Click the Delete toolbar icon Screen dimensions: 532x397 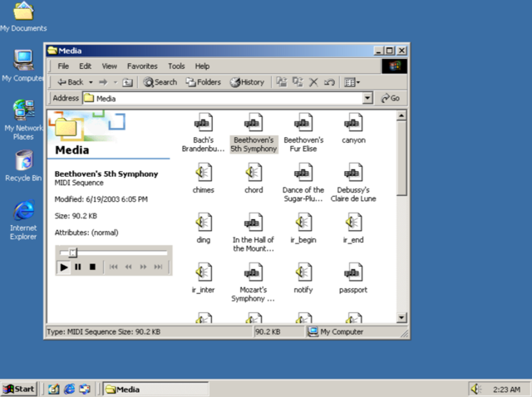tap(313, 82)
